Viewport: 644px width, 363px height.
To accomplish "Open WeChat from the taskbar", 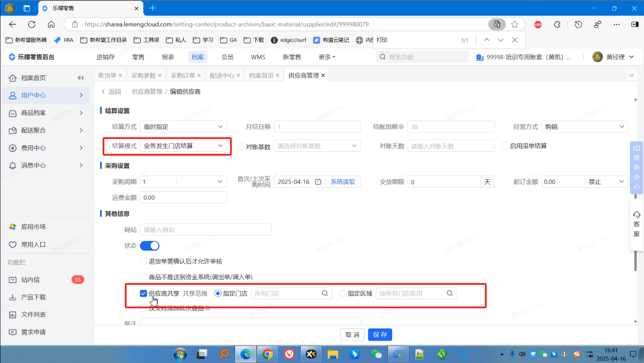I will (x=376, y=354).
